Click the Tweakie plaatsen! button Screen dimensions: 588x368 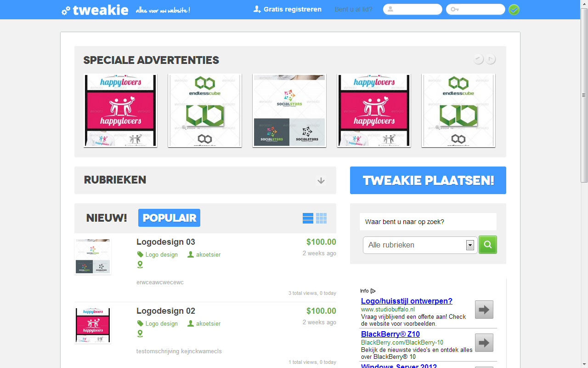click(428, 180)
